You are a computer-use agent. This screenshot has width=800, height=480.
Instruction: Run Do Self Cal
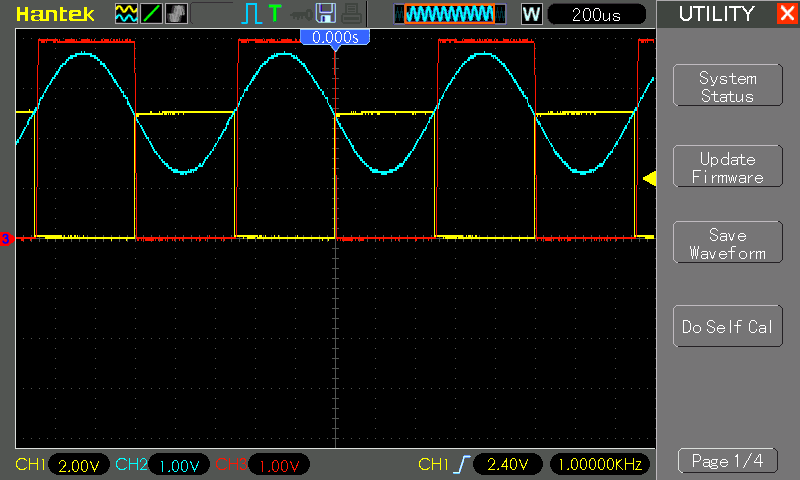coord(728,326)
